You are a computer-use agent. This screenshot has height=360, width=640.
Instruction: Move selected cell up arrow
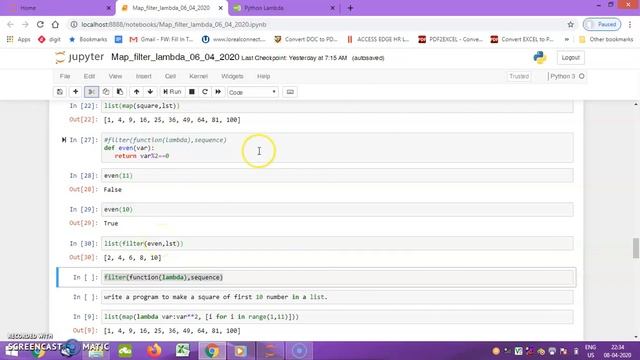coord(136,92)
